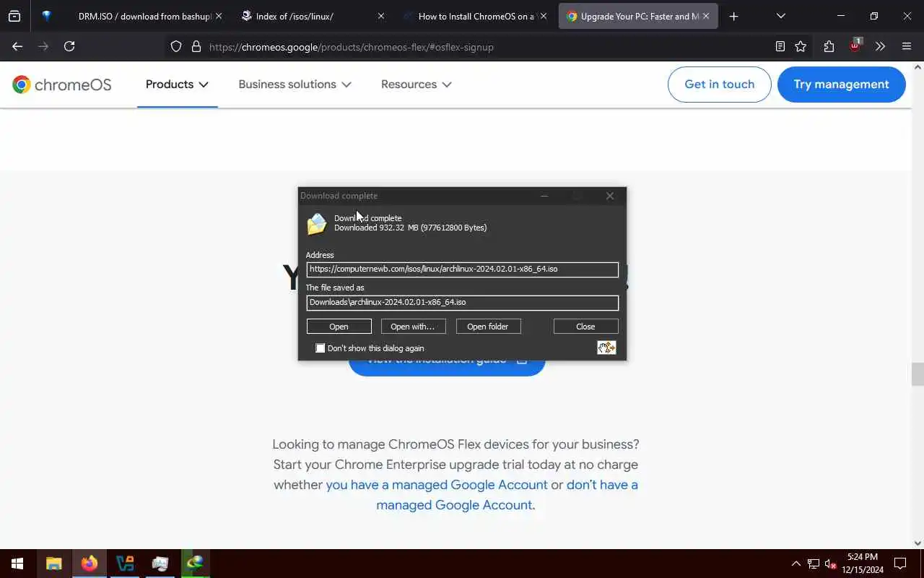Open 'you have a managed Google Account' link
Screen dimensions: 924x578
437,485
